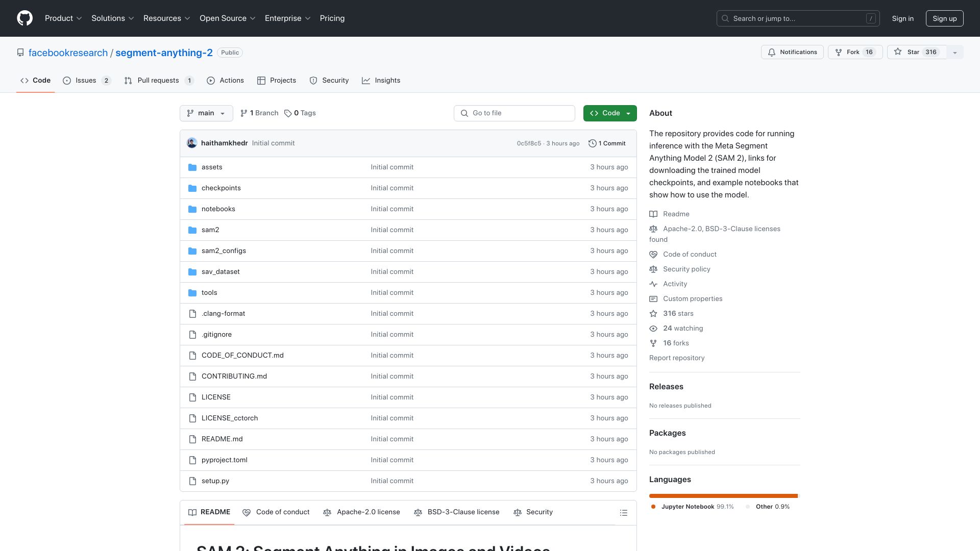The width and height of the screenshot is (980, 551).
Task: Open the star lists dropdown arrow
Action: (x=955, y=53)
